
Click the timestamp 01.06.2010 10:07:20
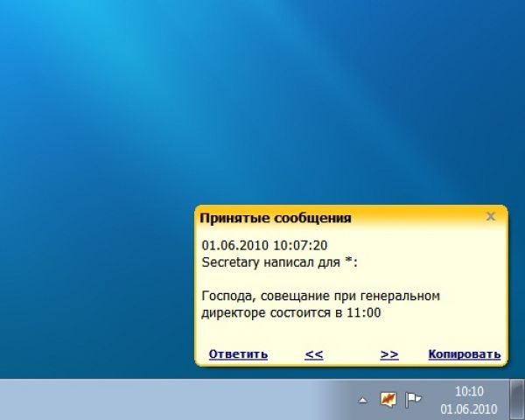264,246
